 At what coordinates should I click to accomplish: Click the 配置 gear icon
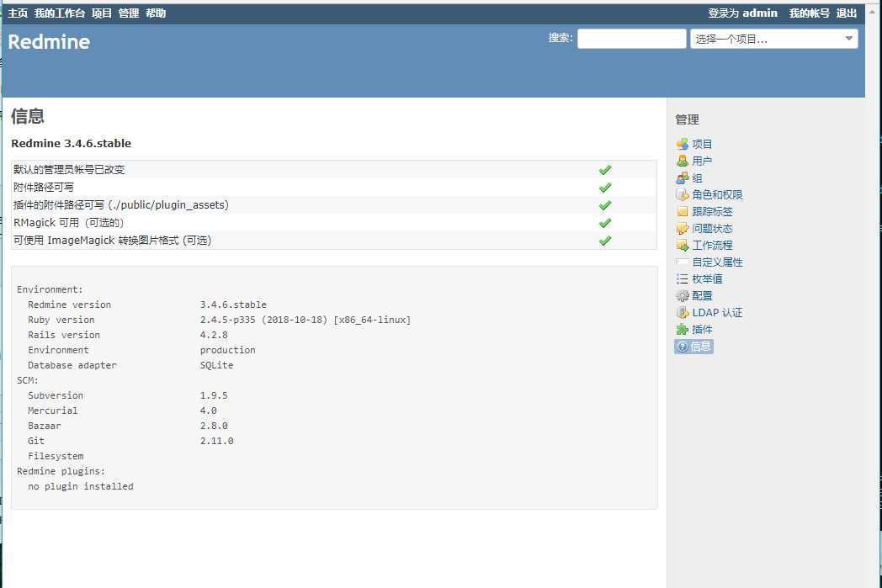pyautogui.click(x=682, y=296)
